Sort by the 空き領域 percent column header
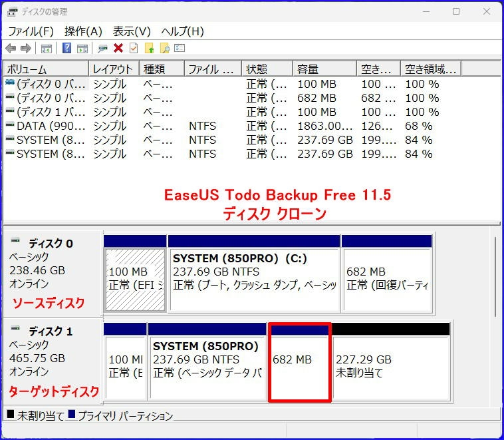The image size is (504, 440). point(431,69)
